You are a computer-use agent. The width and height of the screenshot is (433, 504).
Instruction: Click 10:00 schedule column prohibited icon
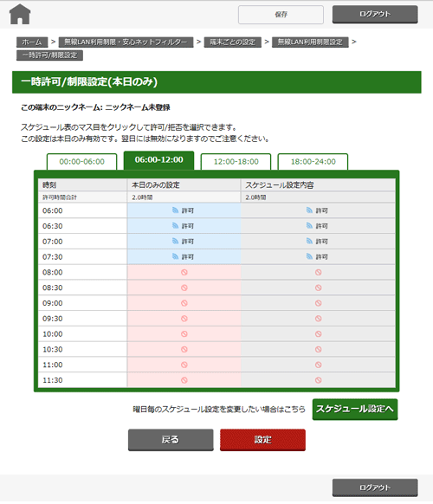click(x=318, y=334)
